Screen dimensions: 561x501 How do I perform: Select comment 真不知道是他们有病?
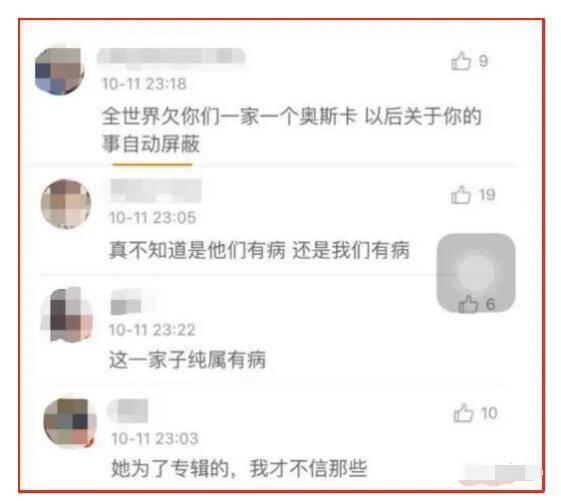click(x=259, y=250)
